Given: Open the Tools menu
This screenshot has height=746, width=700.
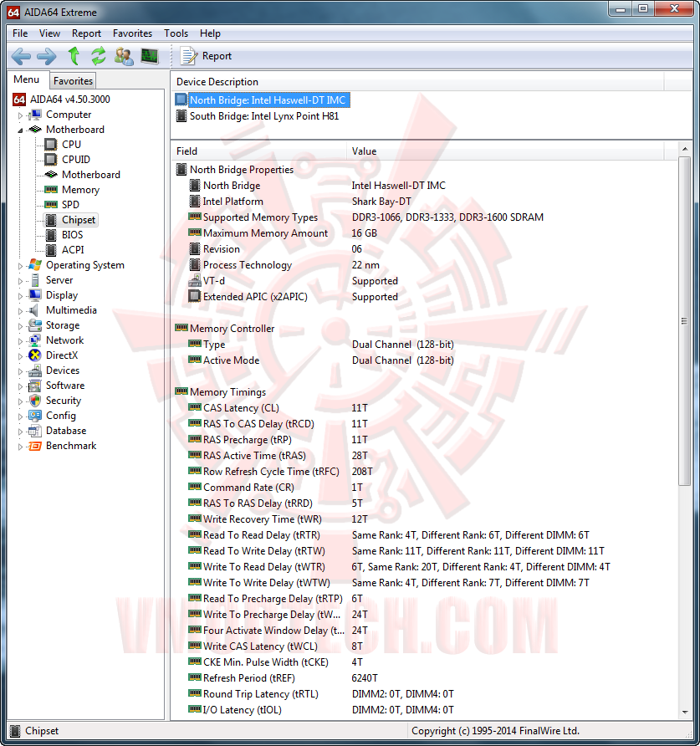Looking at the screenshot, I should 176,33.
